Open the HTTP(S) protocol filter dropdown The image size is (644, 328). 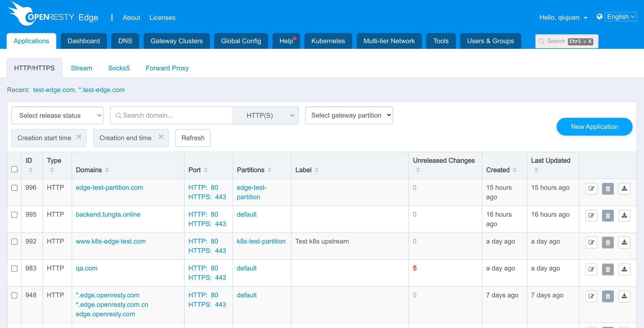[265, 115]
